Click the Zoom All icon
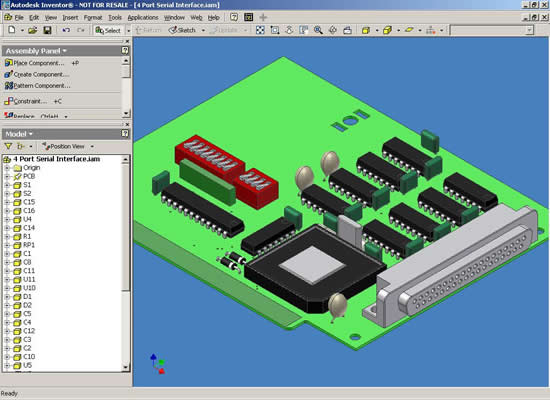Viewport: 550px width, 400px height. (x=260, y=30)
